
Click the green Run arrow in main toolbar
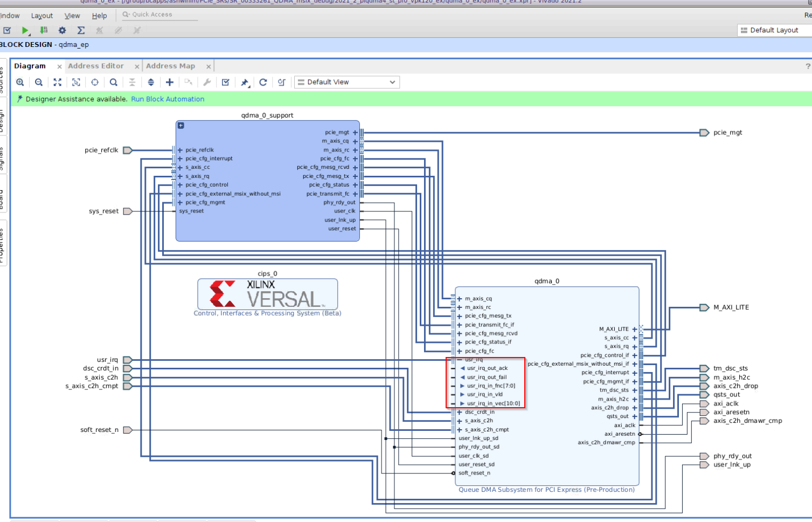(x=25, y=31)
